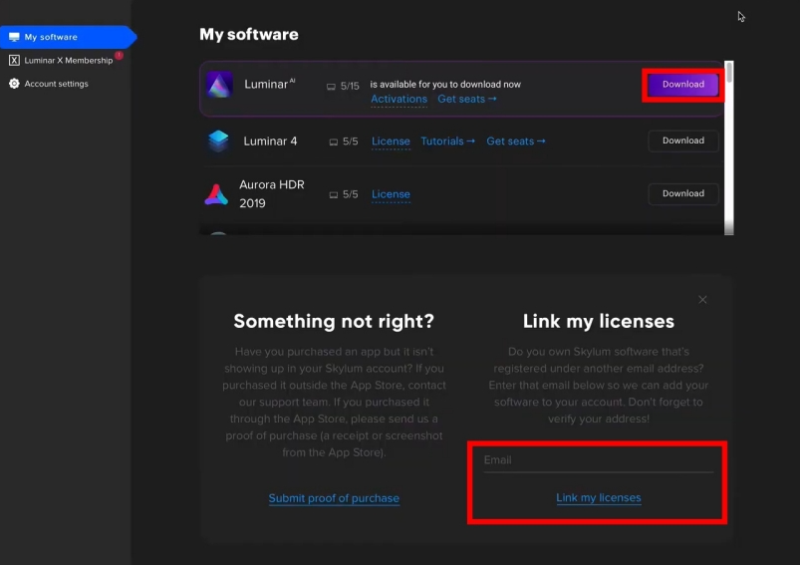Focus the Email input field

point(598,460)
